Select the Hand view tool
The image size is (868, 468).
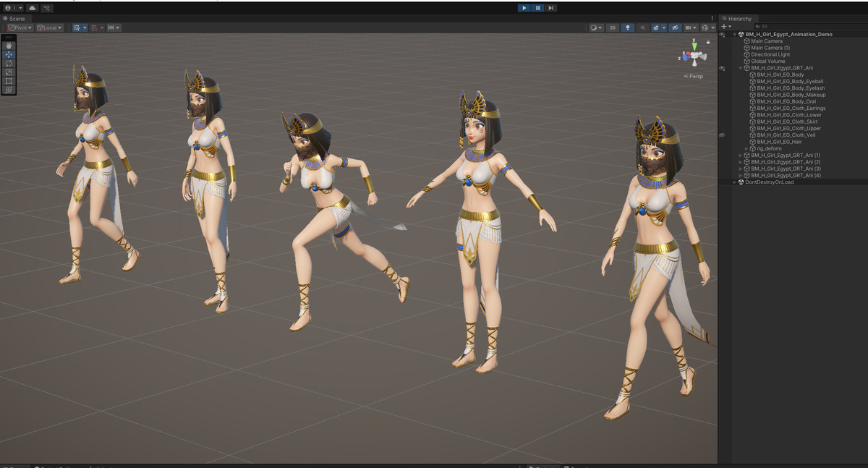(8, 46)
